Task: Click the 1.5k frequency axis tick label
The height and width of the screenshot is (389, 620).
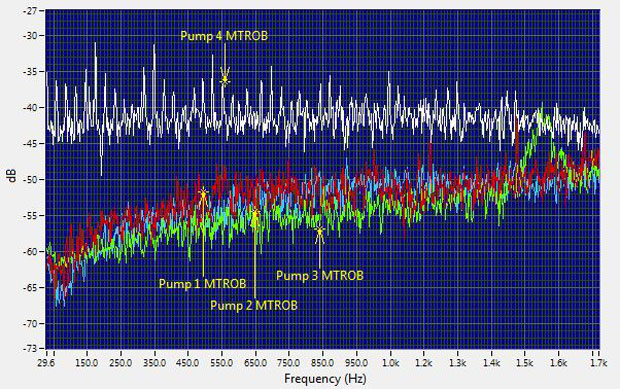Action: tap(525, 363)
